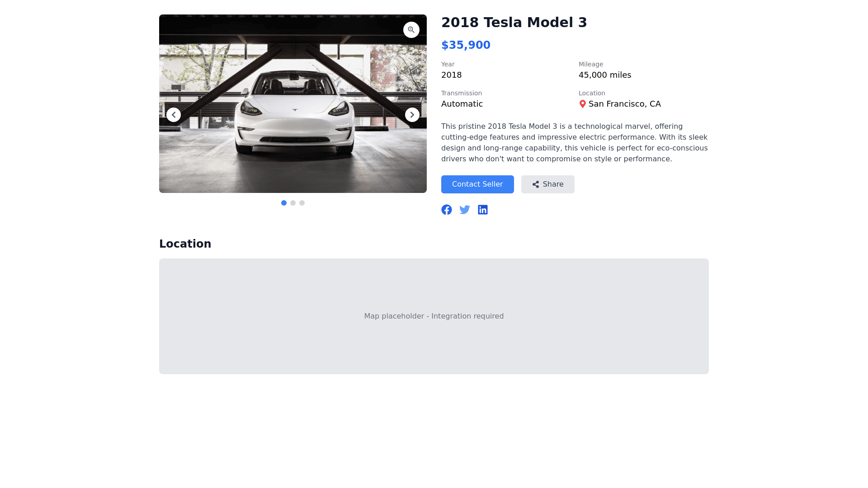Open the Share button options
Image resolution: width=868 pixels, height=488 pixels.
pos(547,184)
